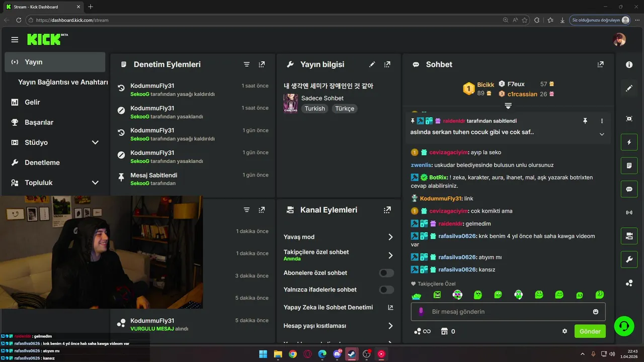Click the document notes icon in right sidebar
The width and height of the screenshot is (644, 362).
point(629,165)
